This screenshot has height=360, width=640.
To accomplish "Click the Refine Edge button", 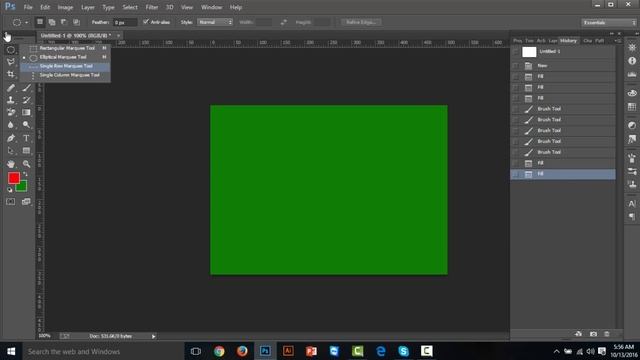I will tap(361, 22).
